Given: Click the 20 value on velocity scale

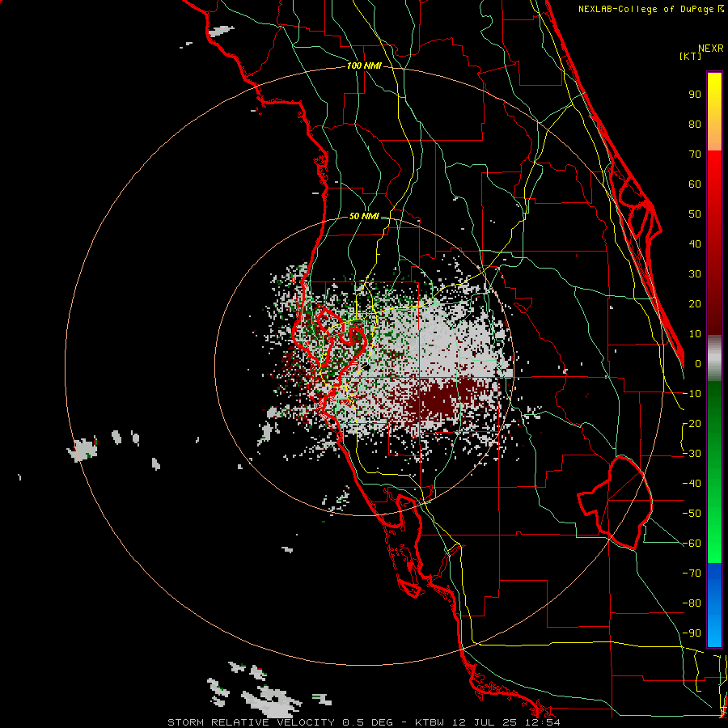Looking at the screenshot, I should 695,304.
